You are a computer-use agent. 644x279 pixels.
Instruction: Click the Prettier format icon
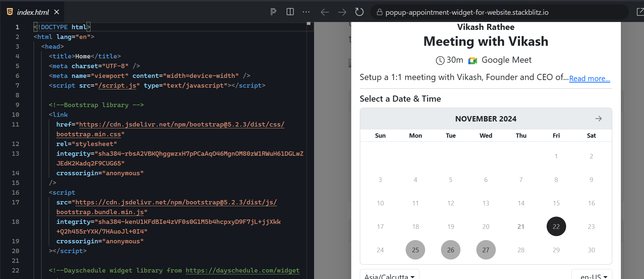[x=273, y=12]
